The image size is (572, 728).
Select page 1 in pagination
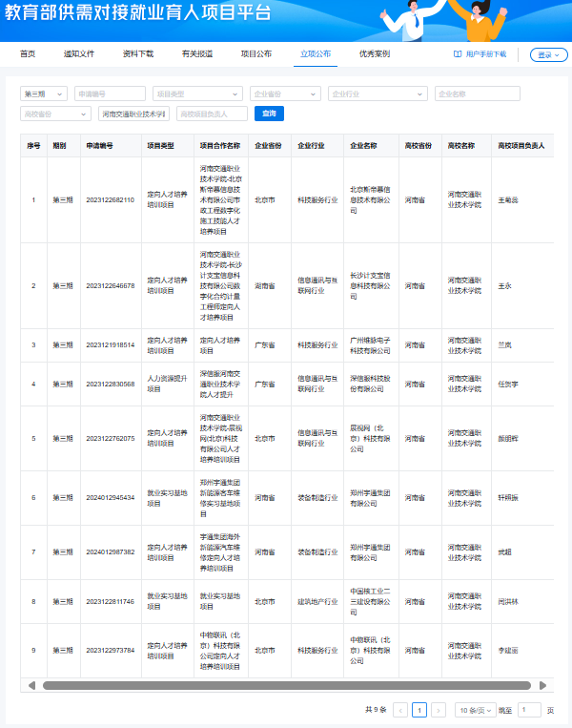click(x=419, y=710)
